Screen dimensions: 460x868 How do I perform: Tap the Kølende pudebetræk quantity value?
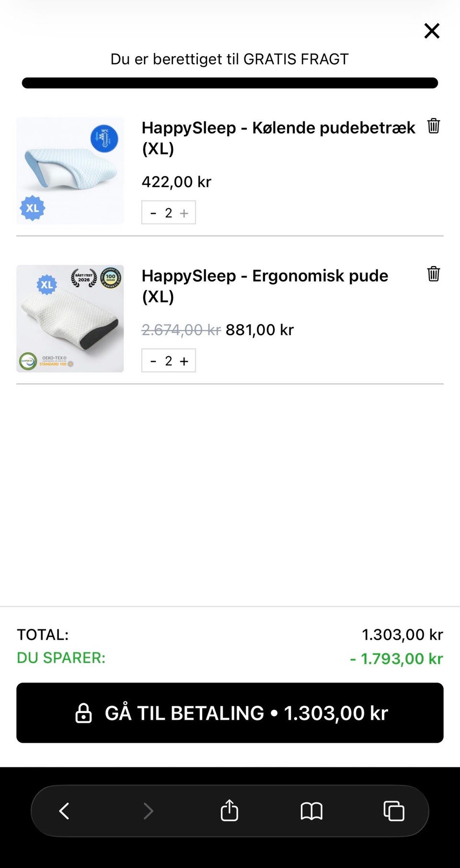pyautogui.click(x=169, y=213)
